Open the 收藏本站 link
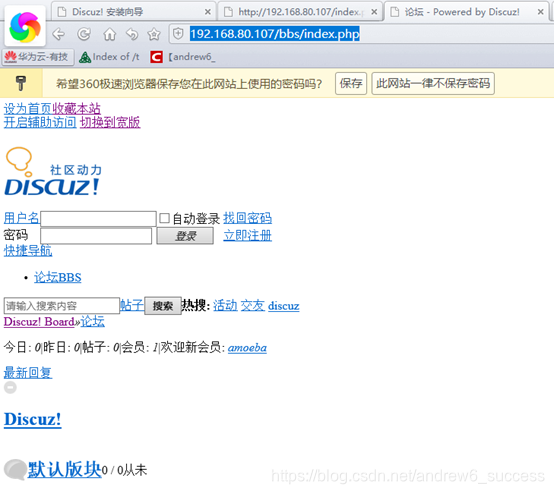 click(x=77, y=108)
